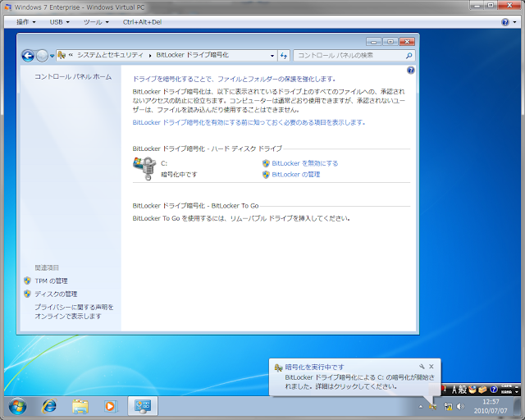Click the Show desktop button at the taskbar end
Screen dimensions: 525x420
[519, 407]
